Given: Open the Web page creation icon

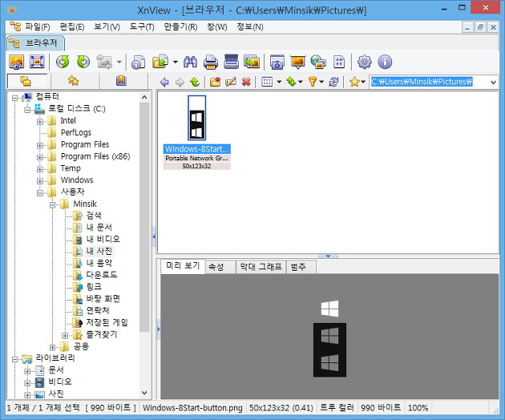Looking at the screenshot, I should coord(318,62).
